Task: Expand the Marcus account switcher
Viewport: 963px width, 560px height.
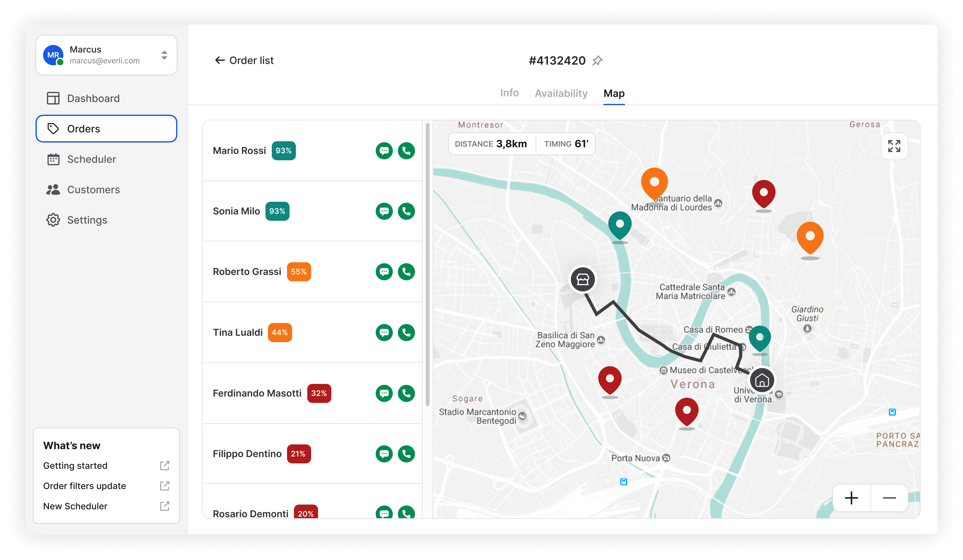Action: point(164,55)
